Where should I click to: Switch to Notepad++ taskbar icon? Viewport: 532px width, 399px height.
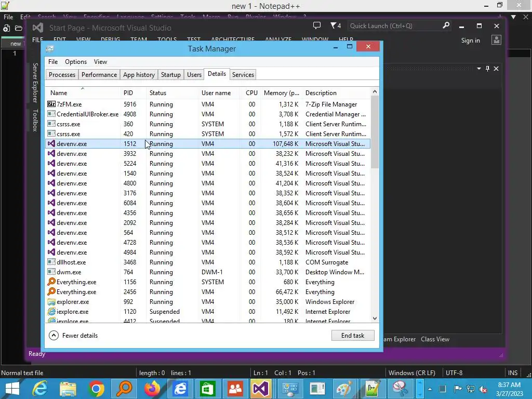[373, 389]
